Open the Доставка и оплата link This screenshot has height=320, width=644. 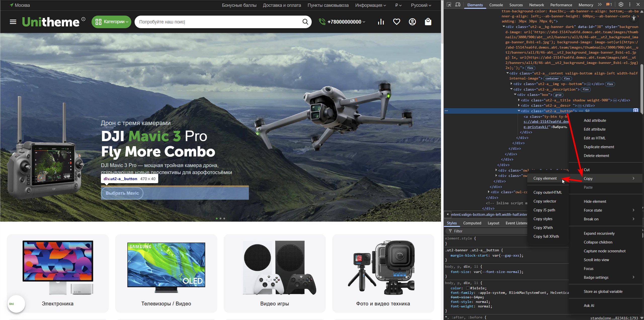pos(282,5)
